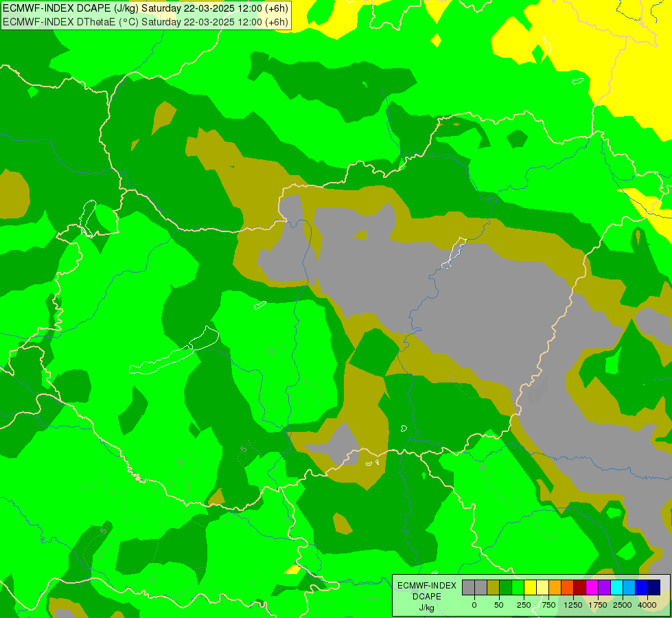Viewport: 672px width, 618px height.
Task: Click the dark green legend swatch
Action: (x=506, y=587)
